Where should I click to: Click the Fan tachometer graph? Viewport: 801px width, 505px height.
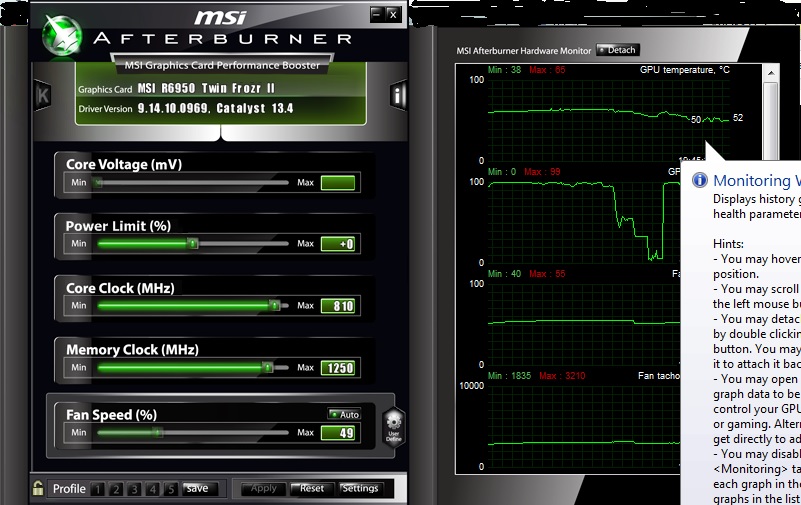(584, 426)
